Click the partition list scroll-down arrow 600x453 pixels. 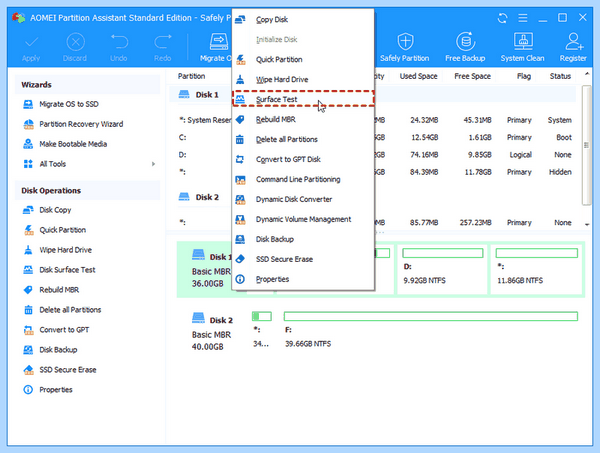coord(587,225)
